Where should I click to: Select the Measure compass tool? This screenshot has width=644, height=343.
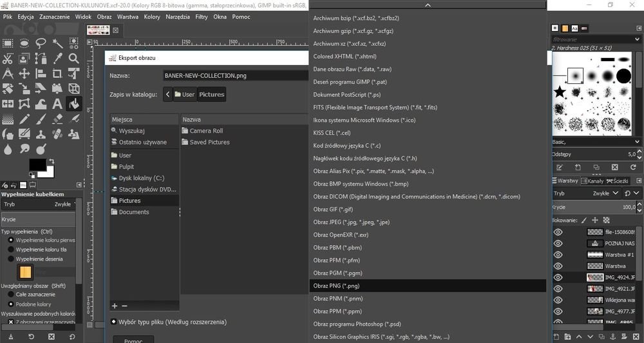[8, 73]
